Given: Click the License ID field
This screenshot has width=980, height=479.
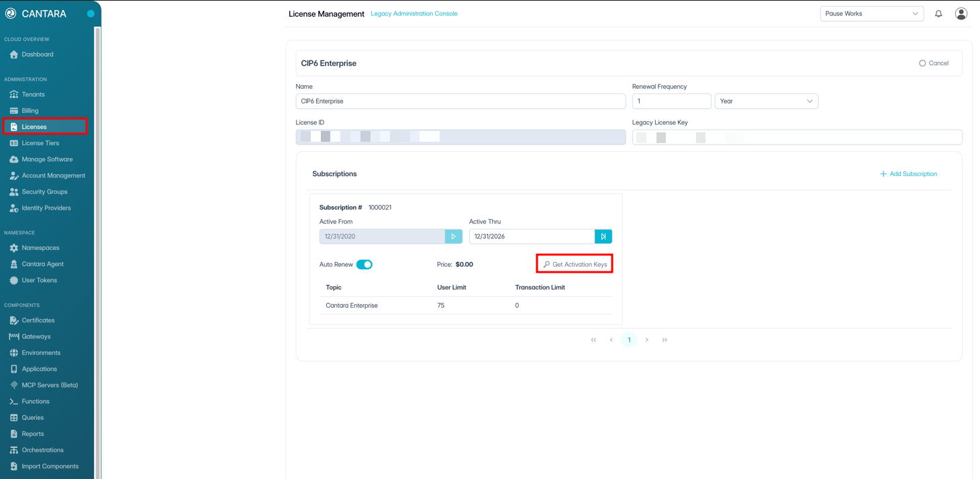Looking at the screenshot, I should [460, 137].
